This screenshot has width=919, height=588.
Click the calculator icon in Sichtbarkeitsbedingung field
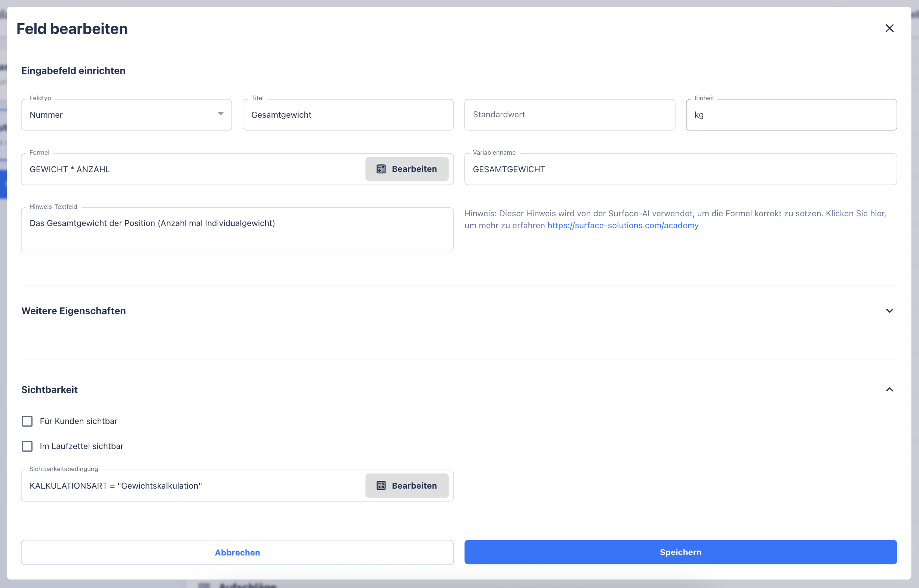[381, 485]
